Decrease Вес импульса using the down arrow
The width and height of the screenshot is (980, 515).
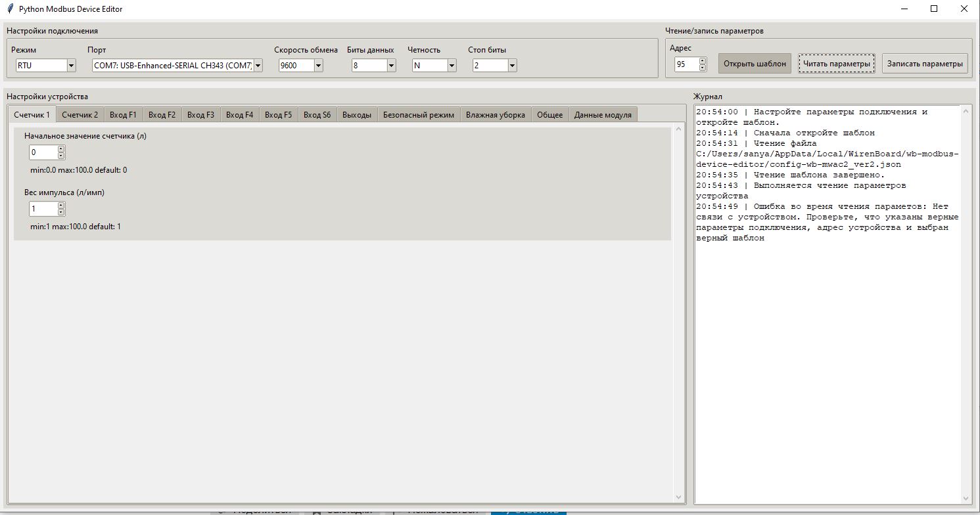pos(61,212)
